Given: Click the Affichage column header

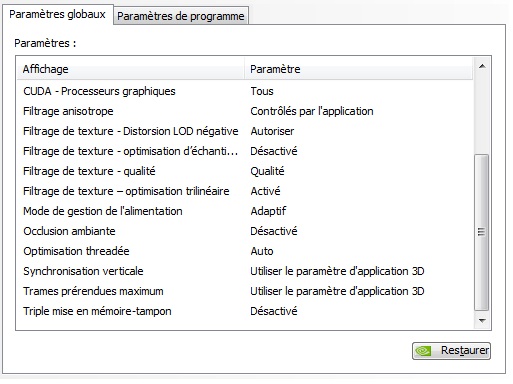Looking at the screenshot, I should click(131, 69).
